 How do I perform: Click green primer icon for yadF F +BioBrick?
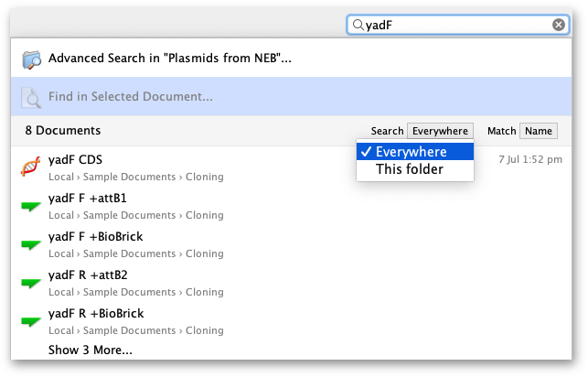pos(31,245)
